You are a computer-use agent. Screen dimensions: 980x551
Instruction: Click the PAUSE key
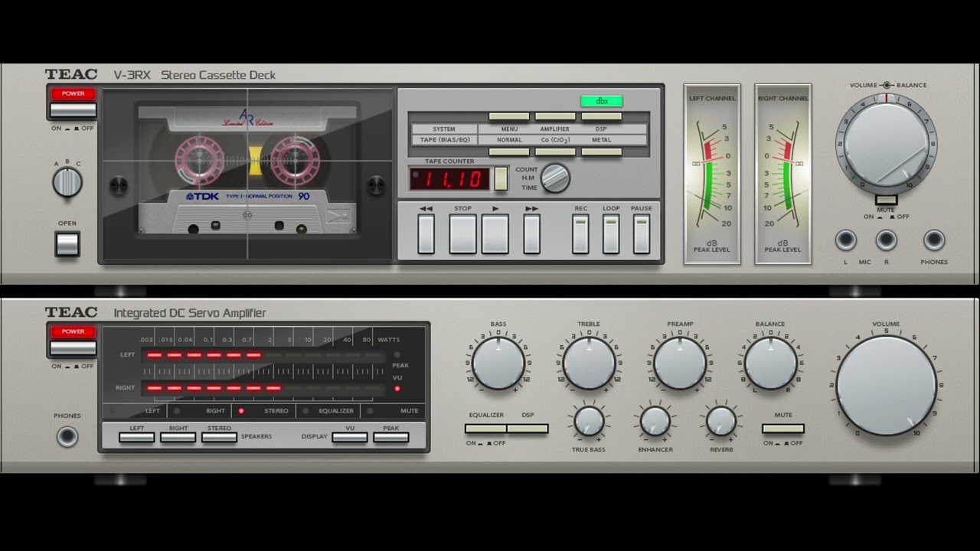point(642,234)
